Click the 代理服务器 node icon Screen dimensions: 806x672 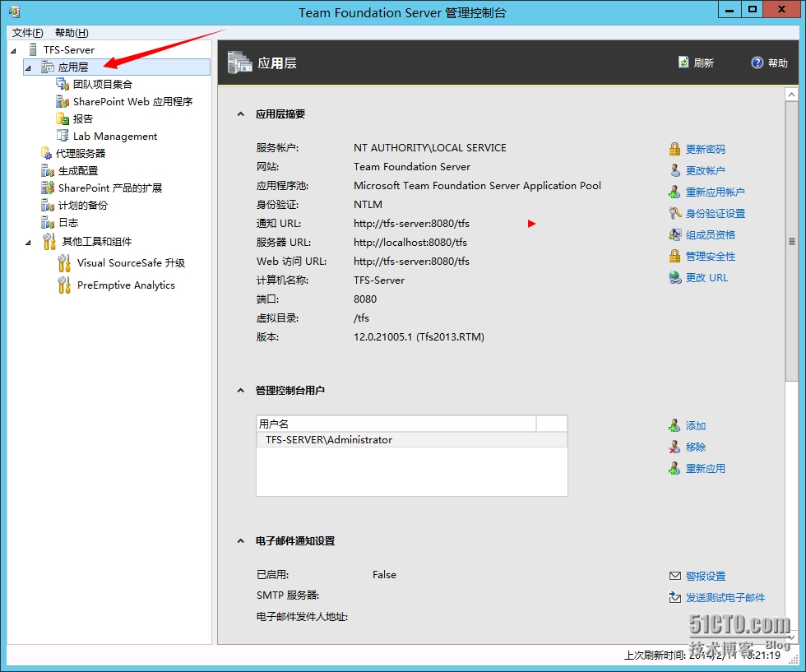tap(47, 153)
